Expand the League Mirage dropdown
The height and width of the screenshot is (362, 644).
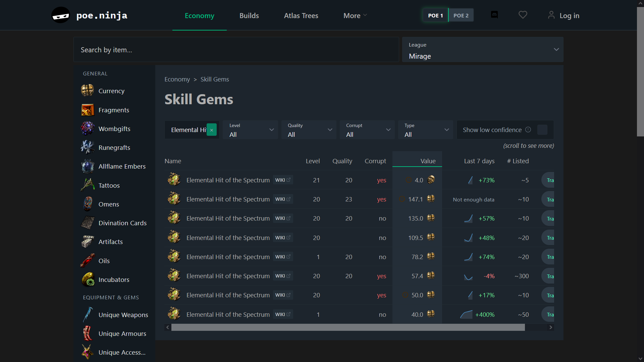[x=482, y=50]
